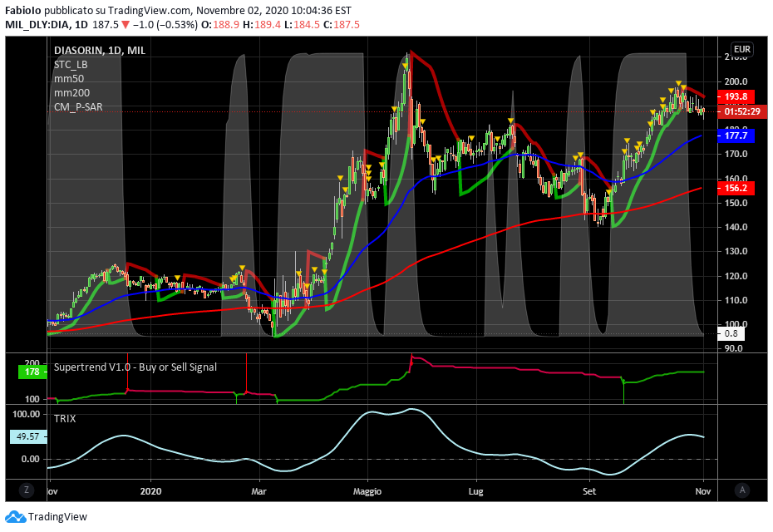Click the 2020 date on time axis
Image resolution: width=773 pixels, height=532 pixels.
point(150,491)
